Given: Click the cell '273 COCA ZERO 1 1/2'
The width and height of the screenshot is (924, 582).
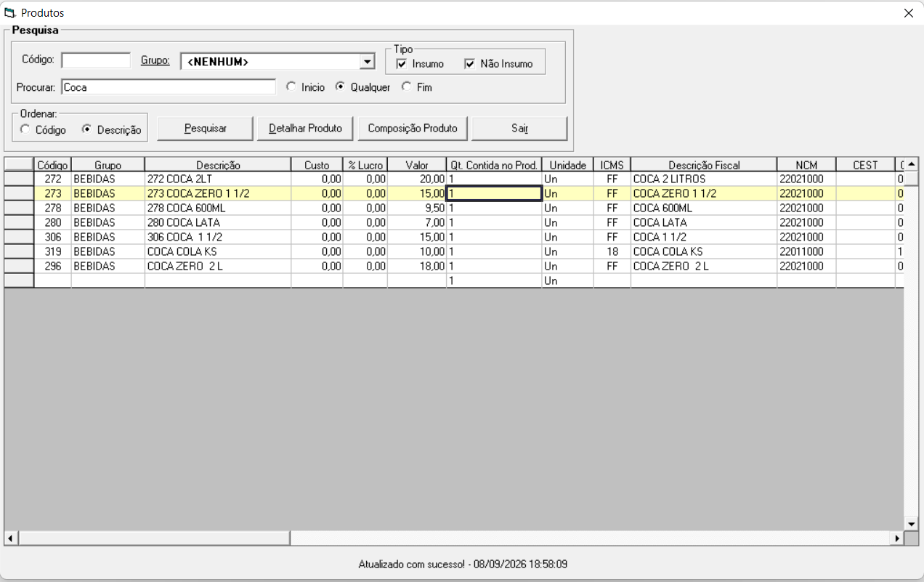Looking at the screenshot, I should [218, 193].
